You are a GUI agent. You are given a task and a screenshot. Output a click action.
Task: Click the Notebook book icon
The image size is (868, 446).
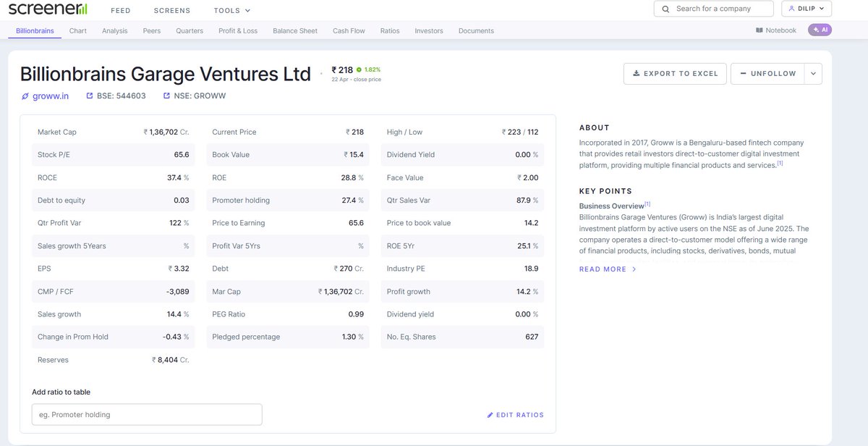click(x=759, y=30)
